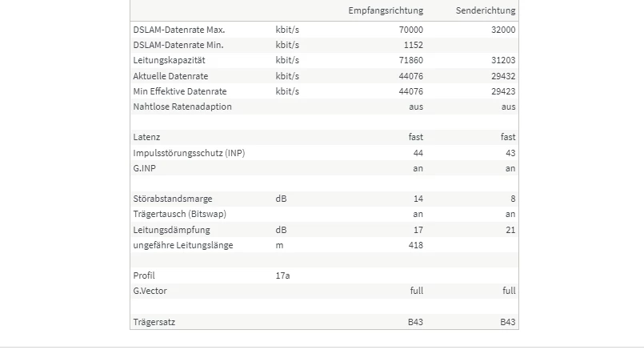Click the Impulsstörungsschutz (INP) label

(x=189, y=153)
